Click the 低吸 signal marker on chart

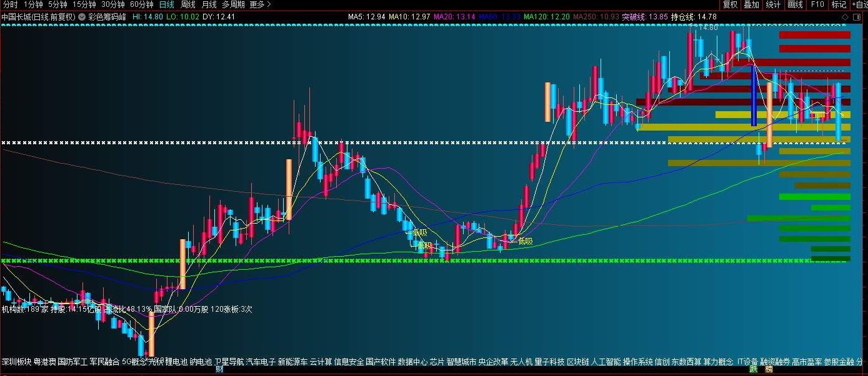(x=525, y=241)
